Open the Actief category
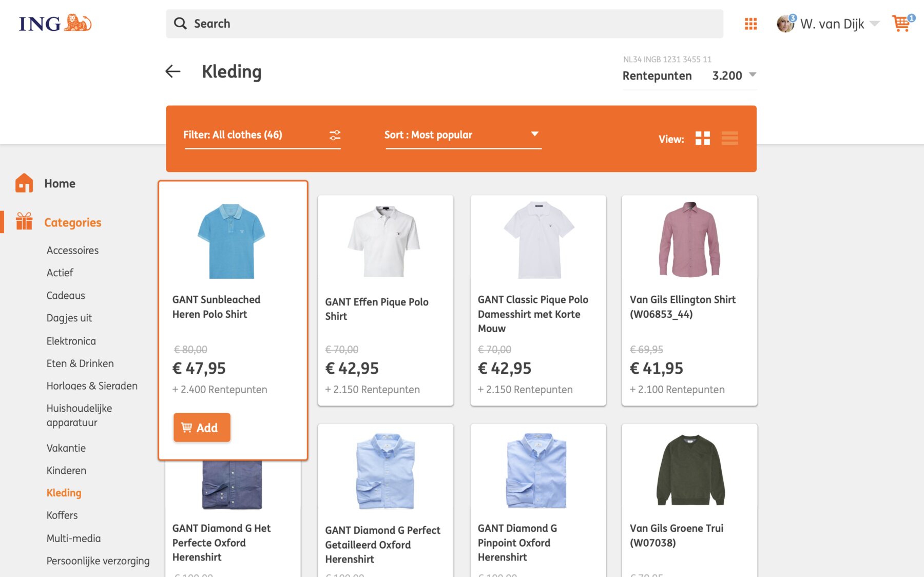Viewport: 924px width, 577px height. coord(60,273)
